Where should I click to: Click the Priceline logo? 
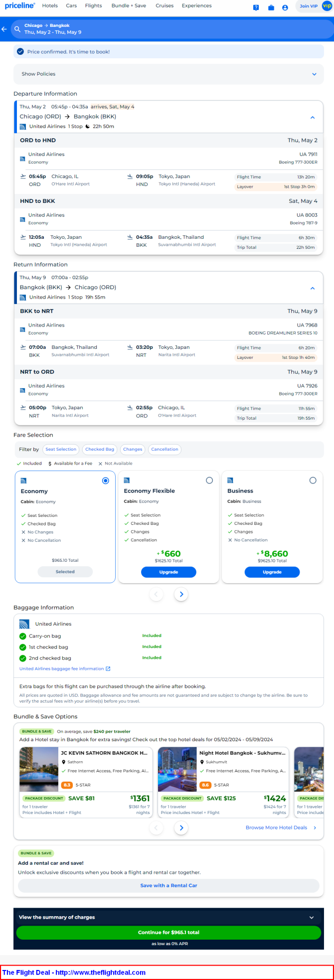point(20,6)
